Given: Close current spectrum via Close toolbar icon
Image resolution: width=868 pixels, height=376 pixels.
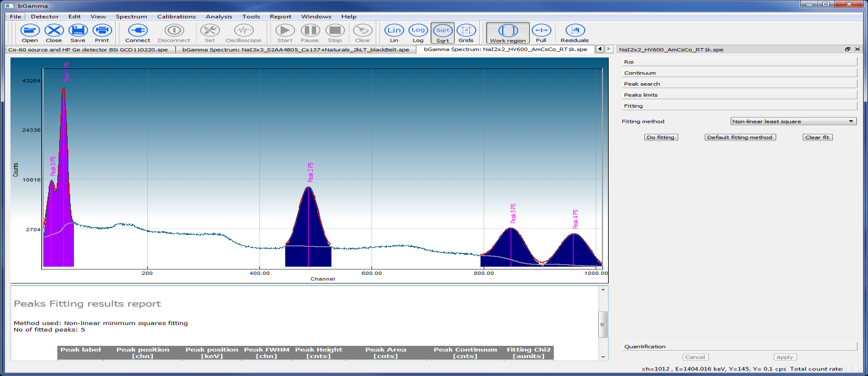Looking at the screenshot, I should pos(54,33).
